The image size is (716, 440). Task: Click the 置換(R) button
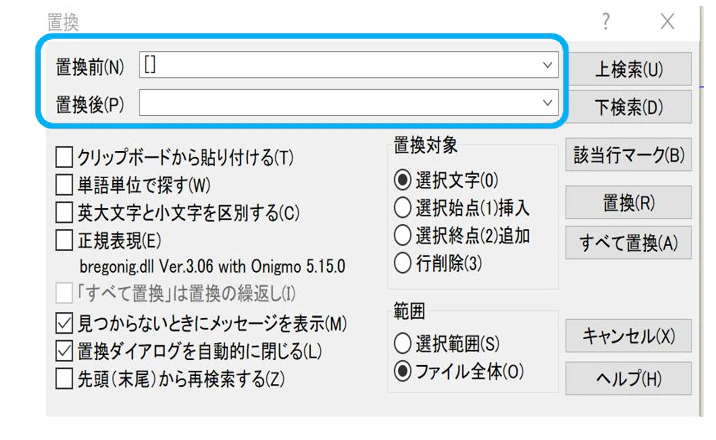pos(628,202)
